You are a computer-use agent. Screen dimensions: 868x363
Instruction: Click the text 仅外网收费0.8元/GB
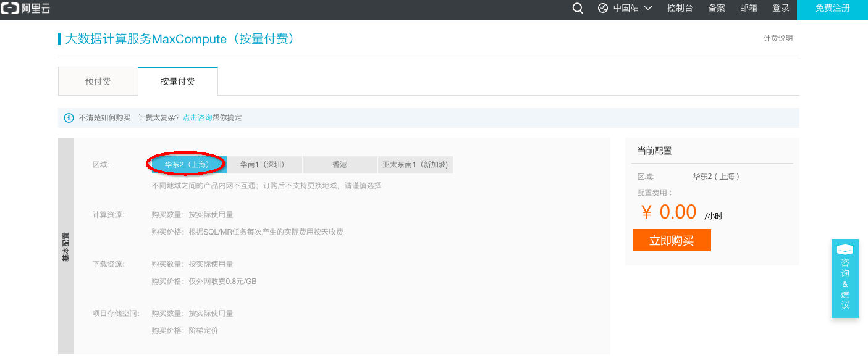(x=222, y=282)
